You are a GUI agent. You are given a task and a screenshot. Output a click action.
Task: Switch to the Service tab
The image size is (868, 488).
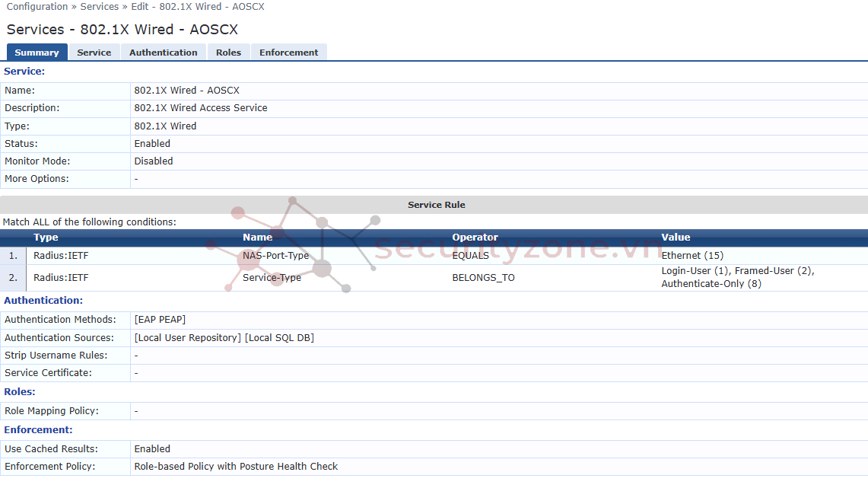94,52
